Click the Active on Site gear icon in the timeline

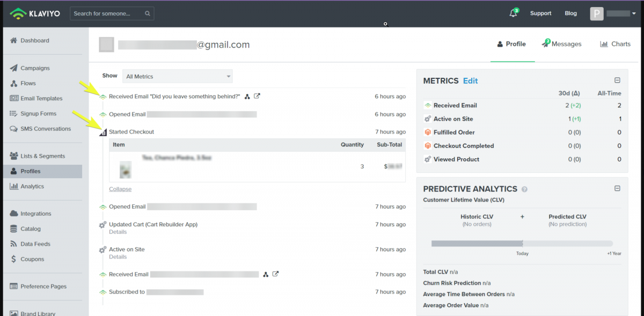tap(103, 249)
